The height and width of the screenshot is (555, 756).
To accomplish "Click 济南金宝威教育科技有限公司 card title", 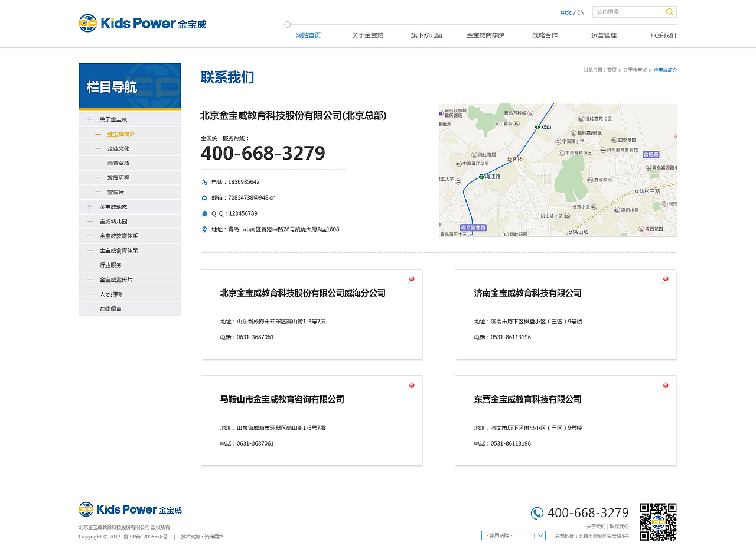I will [528, 293].
